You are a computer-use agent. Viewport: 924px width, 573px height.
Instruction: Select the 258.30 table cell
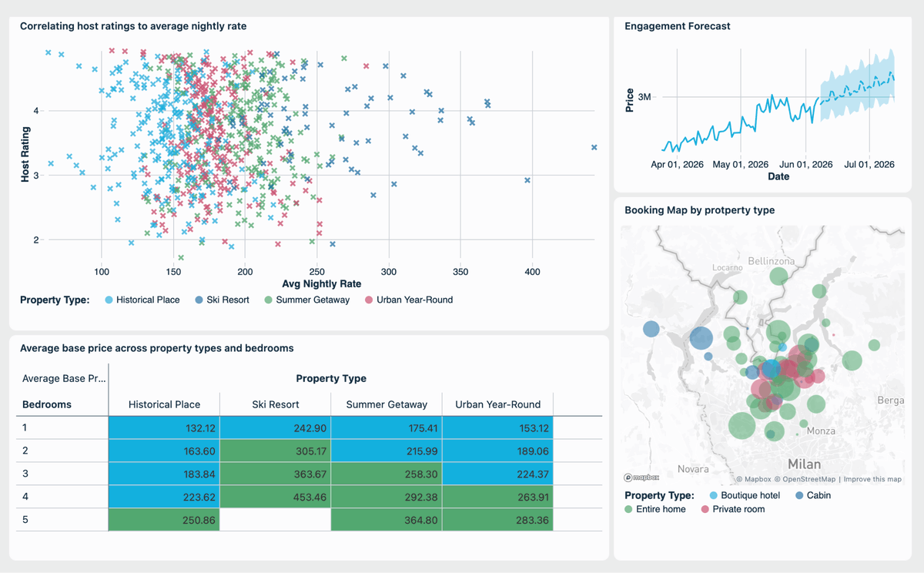(387, 474)
